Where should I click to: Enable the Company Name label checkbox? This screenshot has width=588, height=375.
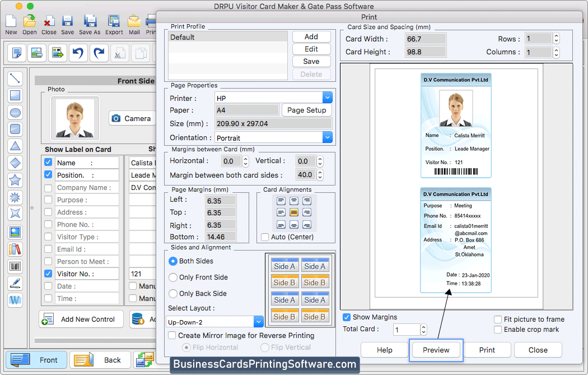(x=48, y=187)
